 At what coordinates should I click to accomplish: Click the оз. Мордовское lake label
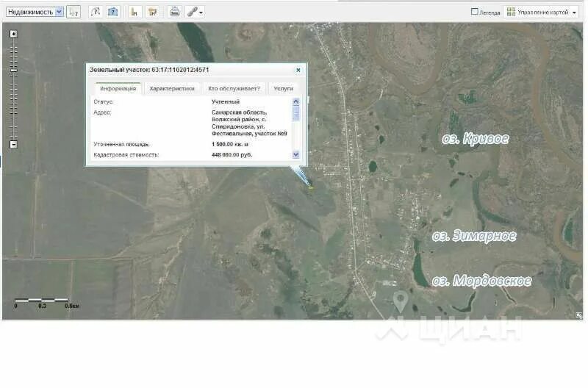tap(481, 281)
